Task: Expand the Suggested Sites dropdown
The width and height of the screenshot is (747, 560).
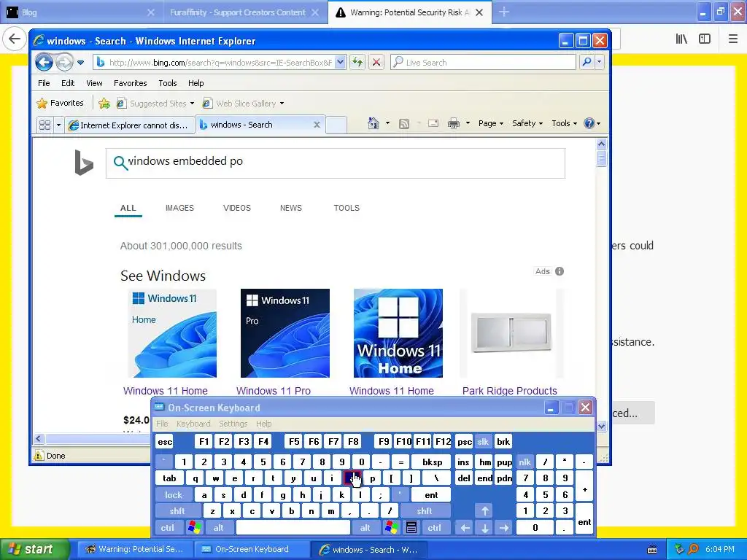Action: (x=192, y=104)
